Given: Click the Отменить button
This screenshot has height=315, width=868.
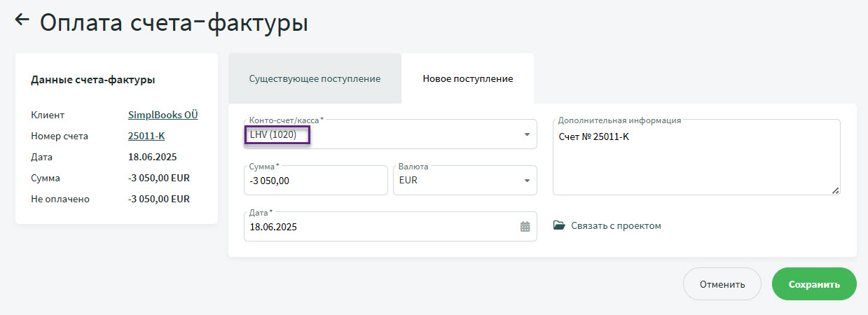Looking at the screenshot, I should coord(722,284).
